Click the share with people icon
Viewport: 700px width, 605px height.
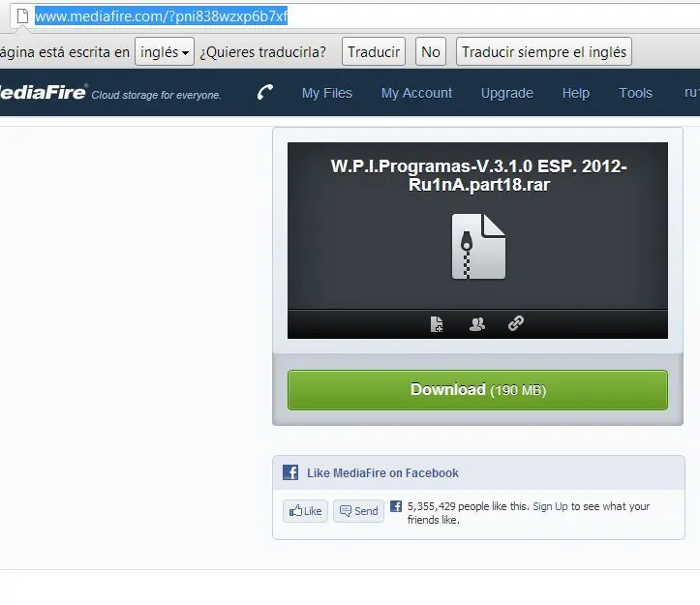click(476, 323)
